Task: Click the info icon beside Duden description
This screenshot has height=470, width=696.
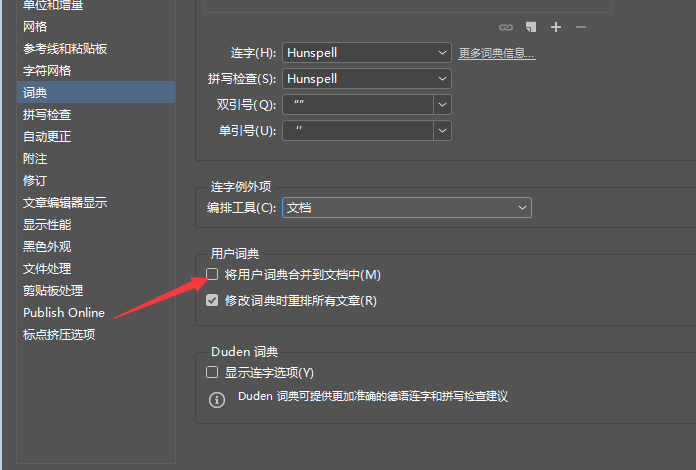Action: point(216,399)
